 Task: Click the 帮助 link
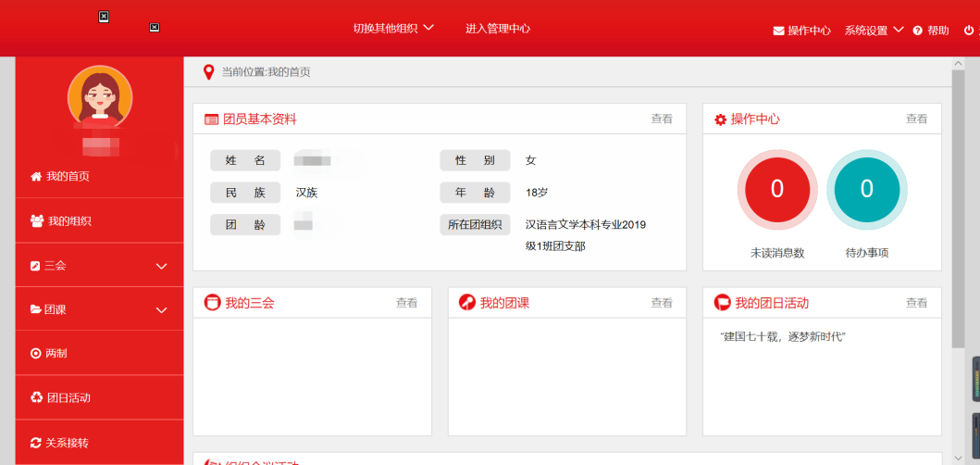pyautogui.click(x=938, y=31)
